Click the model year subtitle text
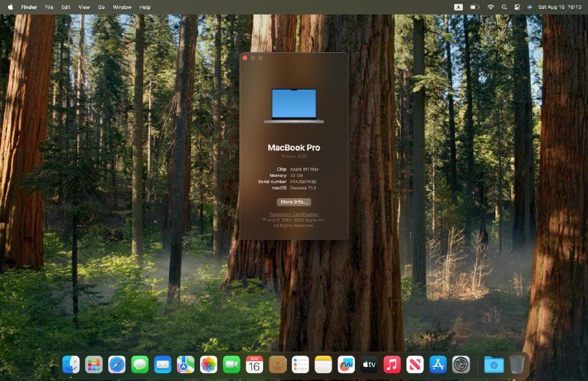This screenshot has width=588, height=381. pos(293,156)
